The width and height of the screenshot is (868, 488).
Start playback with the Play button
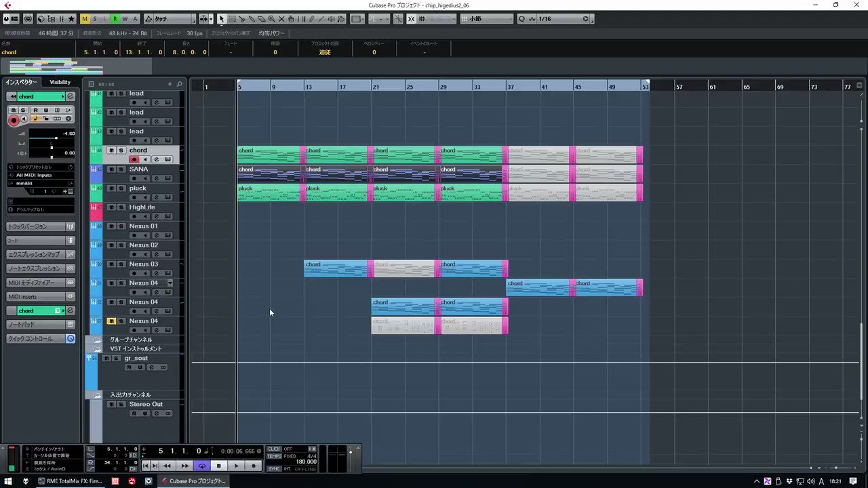(236, 466)
